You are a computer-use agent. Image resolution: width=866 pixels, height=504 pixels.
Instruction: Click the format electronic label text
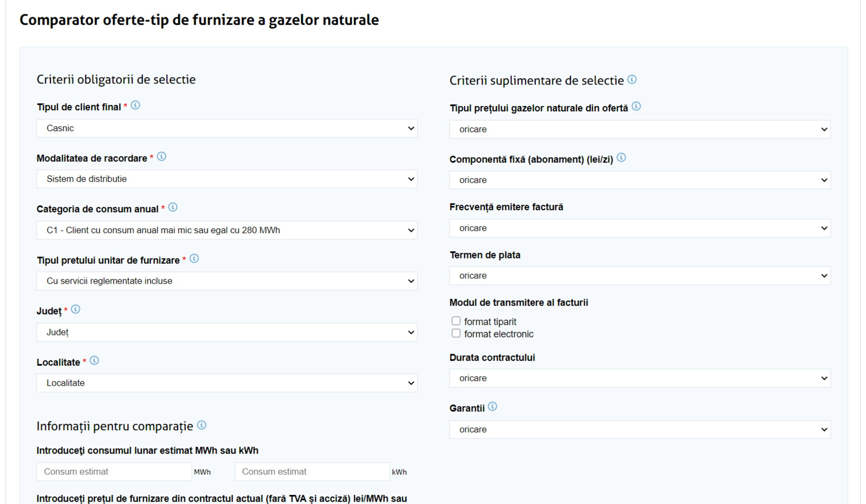(x=499, y=334)
